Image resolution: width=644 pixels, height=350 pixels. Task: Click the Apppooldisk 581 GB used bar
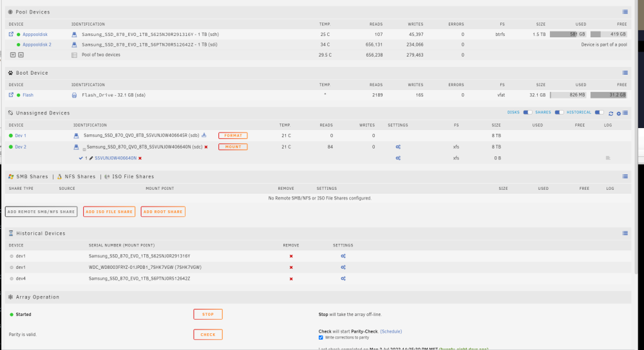(x=569, y=35)
